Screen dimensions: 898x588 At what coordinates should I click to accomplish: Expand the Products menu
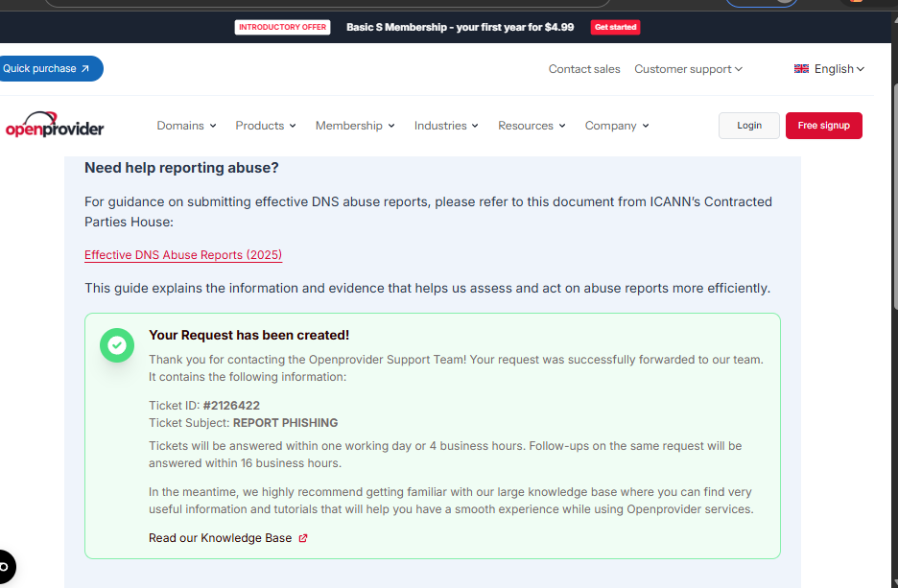coord(266,126)
